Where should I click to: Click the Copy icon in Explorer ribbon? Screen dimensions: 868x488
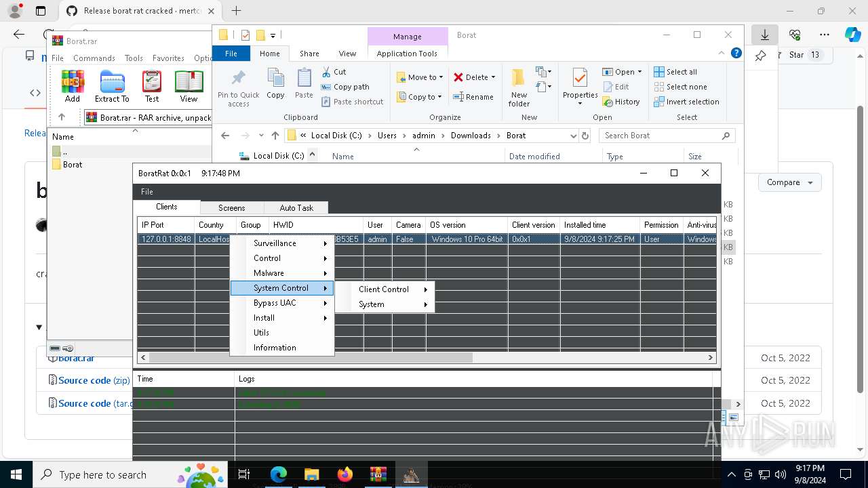(275, 84)
